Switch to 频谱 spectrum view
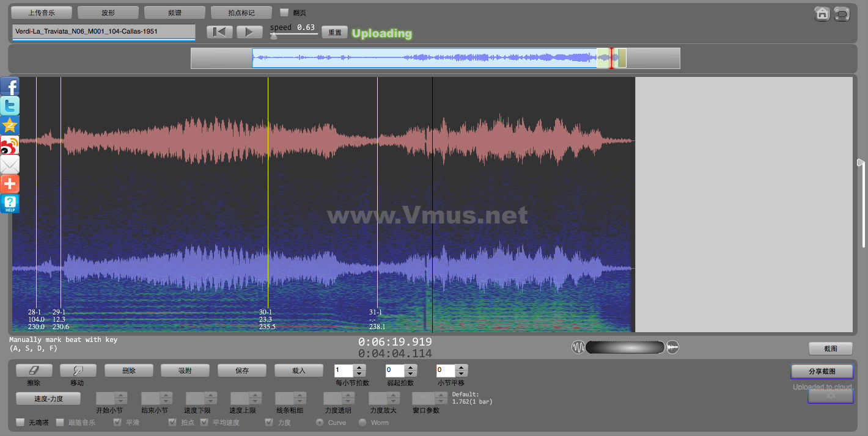 coord(175,12)
